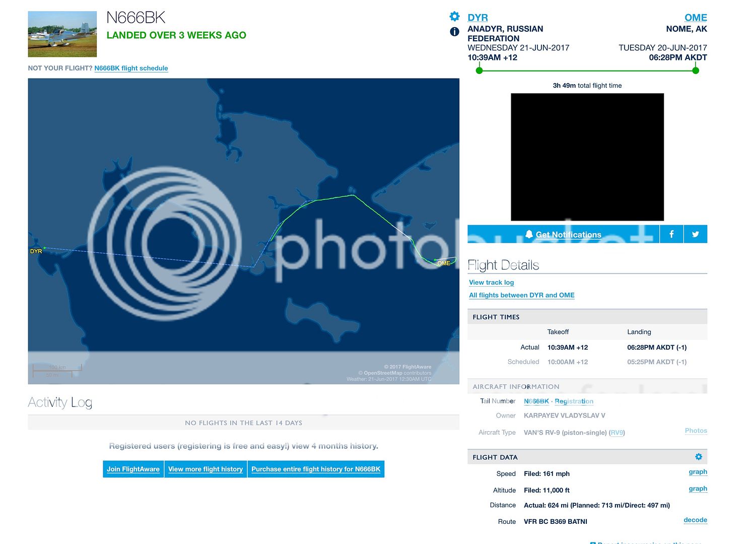The image size is (756, 544).
Task: Share flight via Facebook icon
Action: click(671, 234)
